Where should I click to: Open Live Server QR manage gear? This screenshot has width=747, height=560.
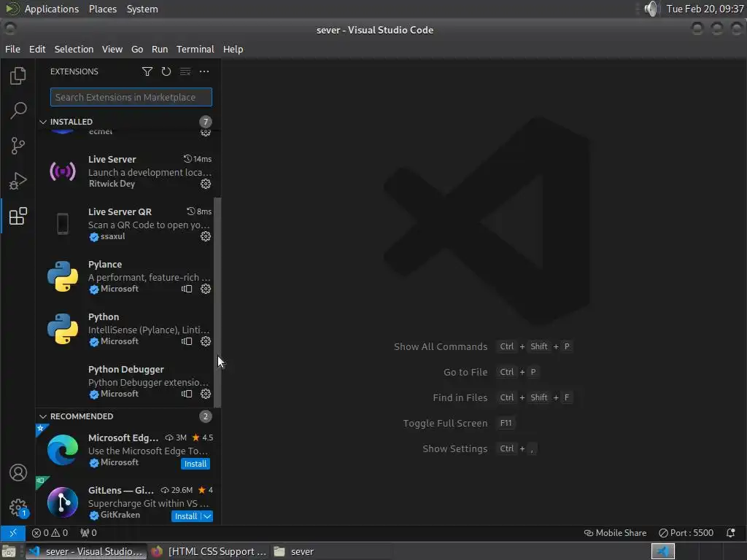[205, 236]
